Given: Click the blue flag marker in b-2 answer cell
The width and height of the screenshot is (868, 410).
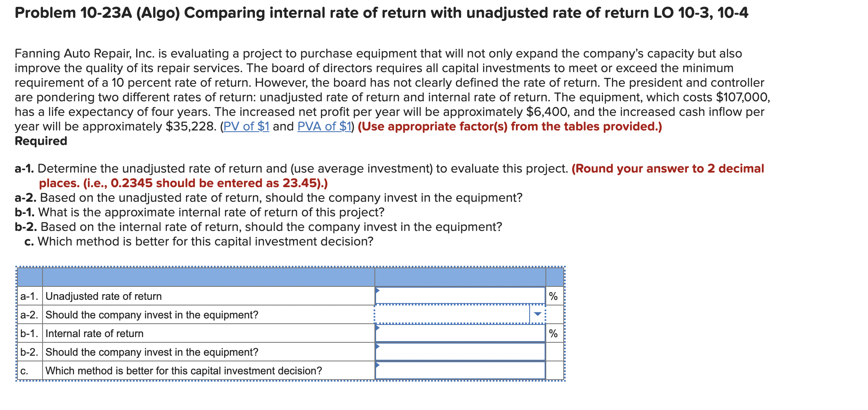Looking at the screenshot, I should tap(378, 346).
